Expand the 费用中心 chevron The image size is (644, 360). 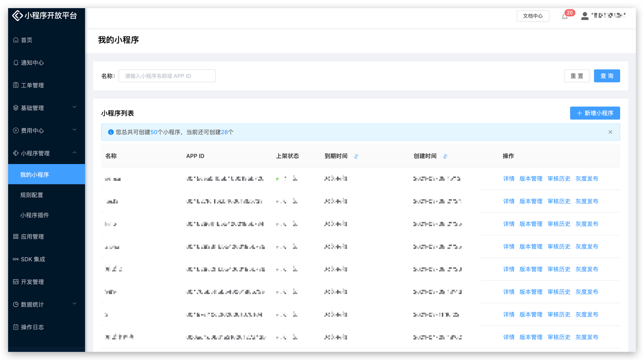[74, 130]
